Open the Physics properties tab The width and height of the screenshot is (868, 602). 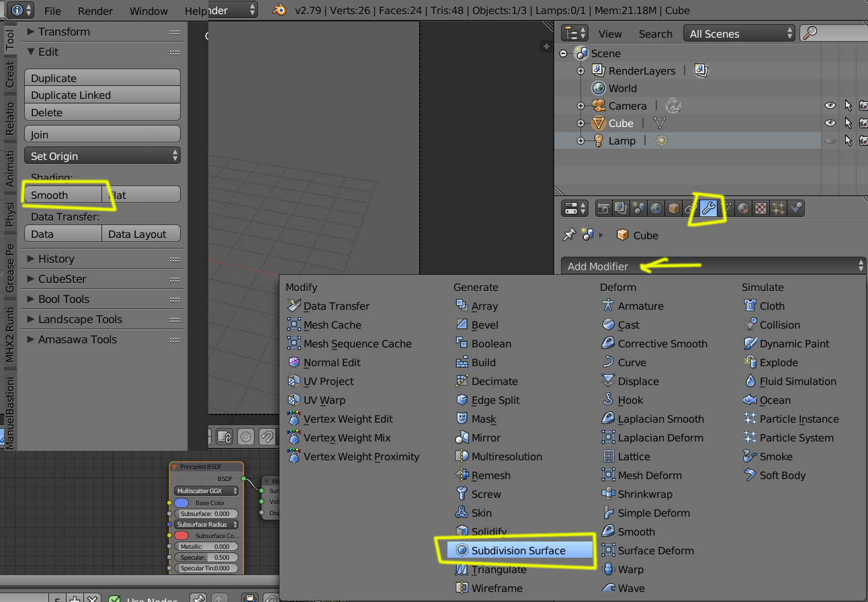coord(796,208)
